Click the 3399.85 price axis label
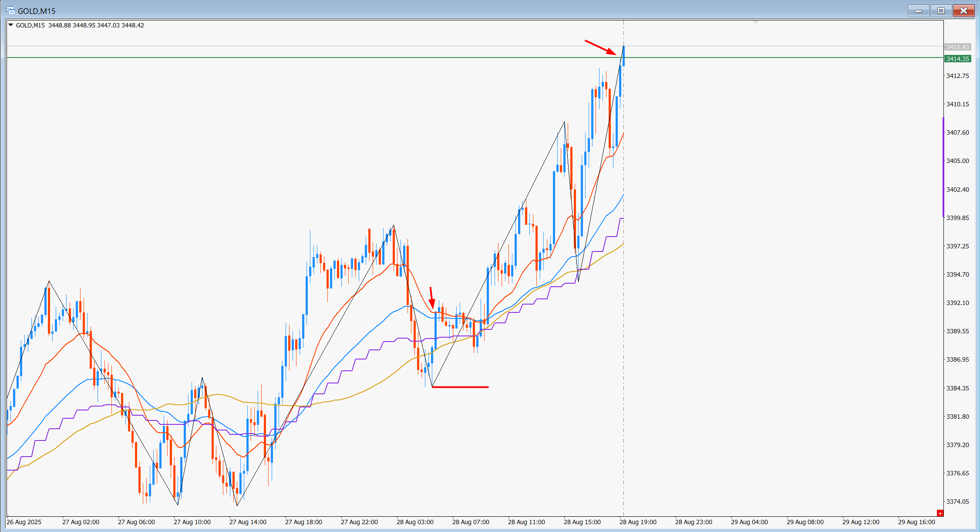 click(x=957, y=218)
